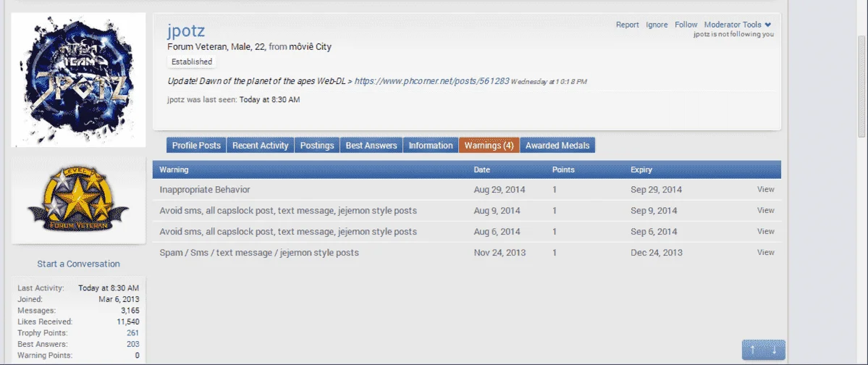Follow user jpotz

(686, 25)
